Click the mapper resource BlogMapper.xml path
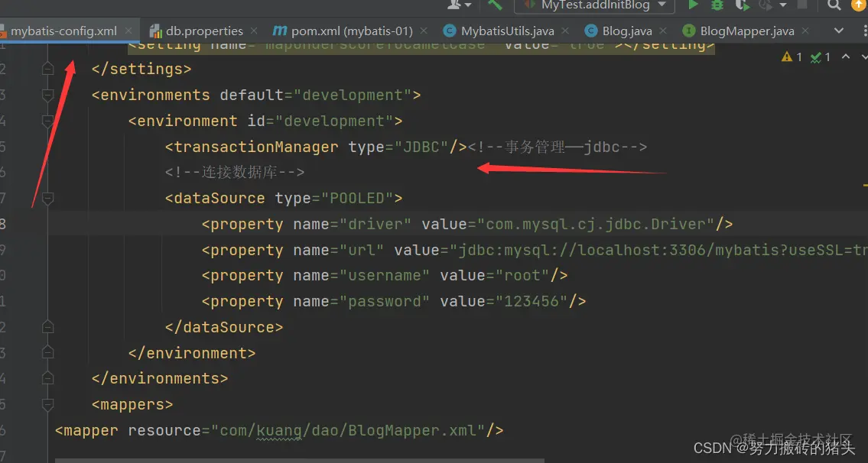 click(348, 430)
